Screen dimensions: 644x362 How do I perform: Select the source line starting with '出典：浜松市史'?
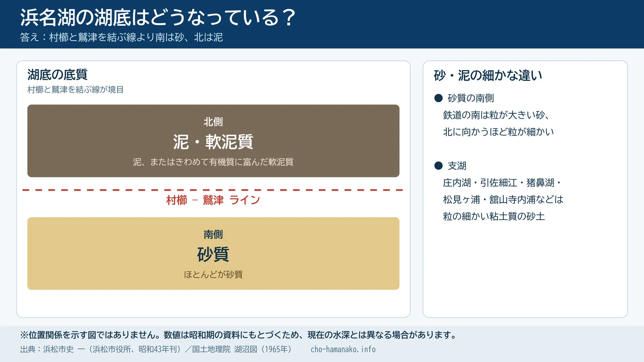pos(156,349)
